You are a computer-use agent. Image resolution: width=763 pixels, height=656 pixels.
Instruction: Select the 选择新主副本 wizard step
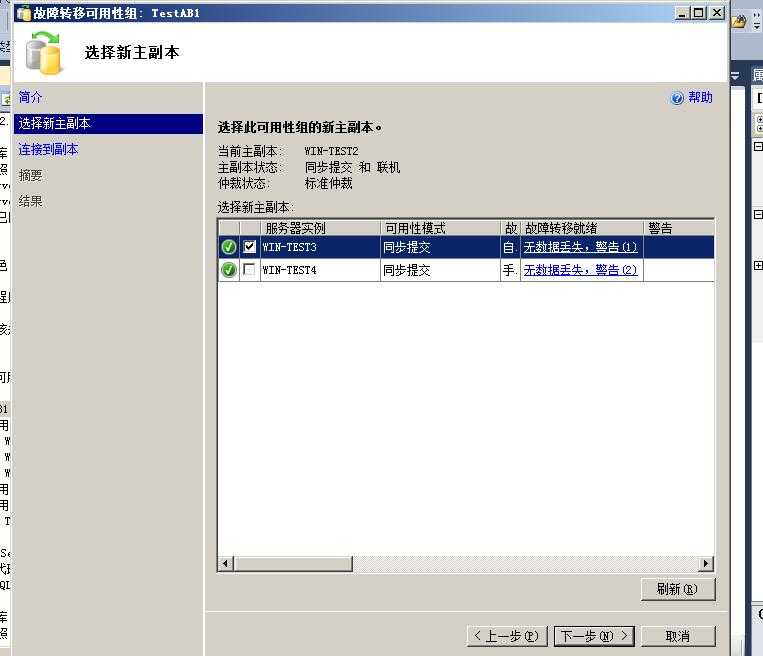click(x=108, y=124)
